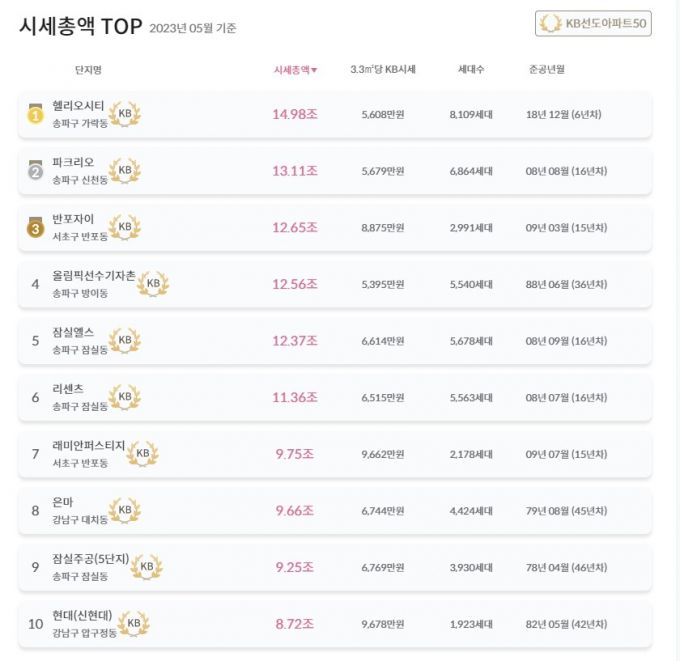680x661 pixels.
Task: Click the KB badge next to 헬리오시티
Action: click(125, 115)
